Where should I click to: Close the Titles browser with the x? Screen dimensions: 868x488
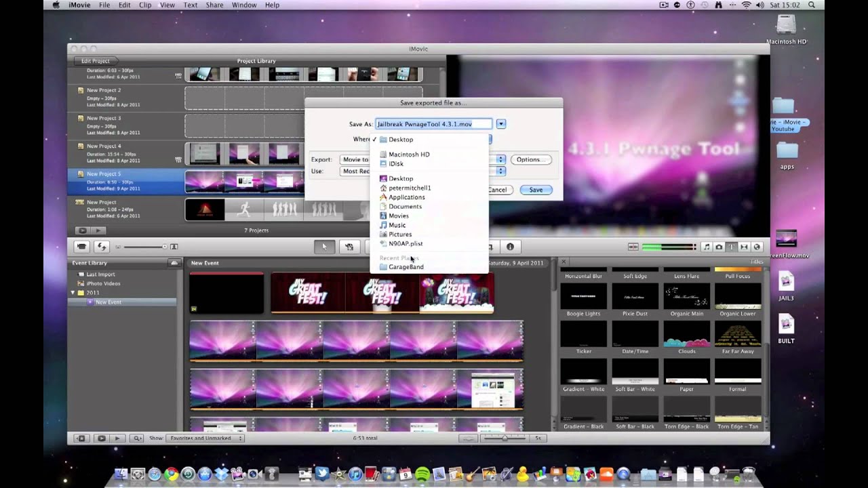coord(564,262)
